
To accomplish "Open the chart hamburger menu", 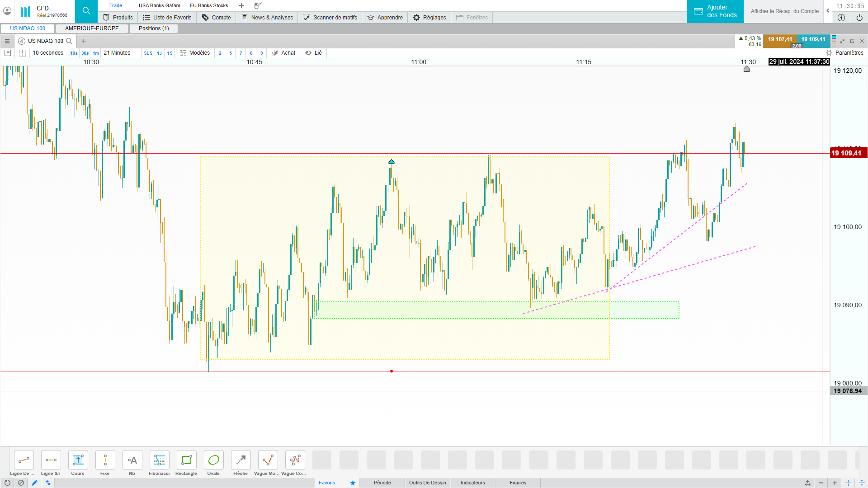I will [7, 41].
